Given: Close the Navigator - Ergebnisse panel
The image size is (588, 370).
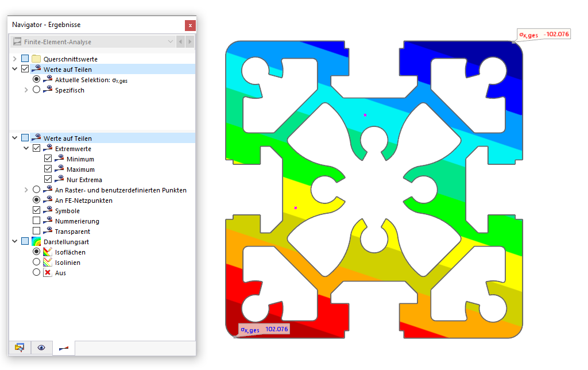Looking at the screenshot, I should (190, 25).
